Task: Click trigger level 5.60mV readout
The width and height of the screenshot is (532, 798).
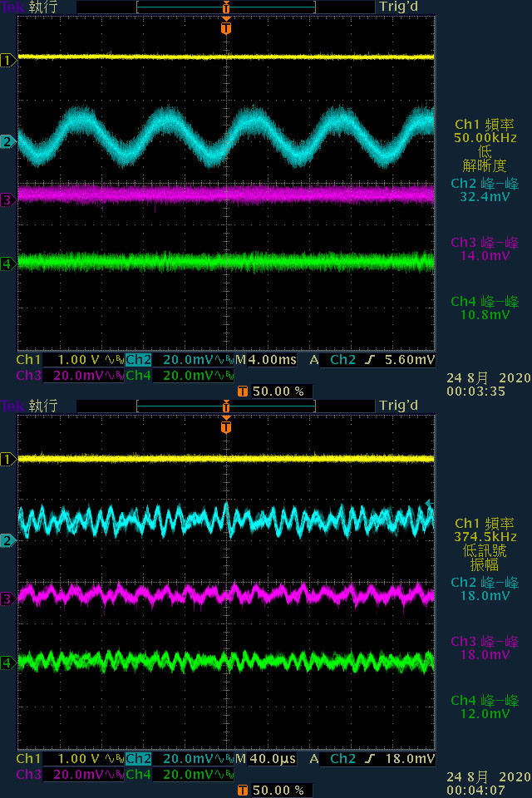Action: tap(410, 360)
